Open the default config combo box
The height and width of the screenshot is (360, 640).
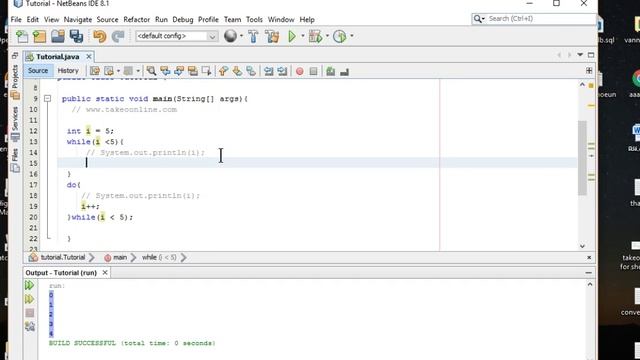tap(176, 36)
